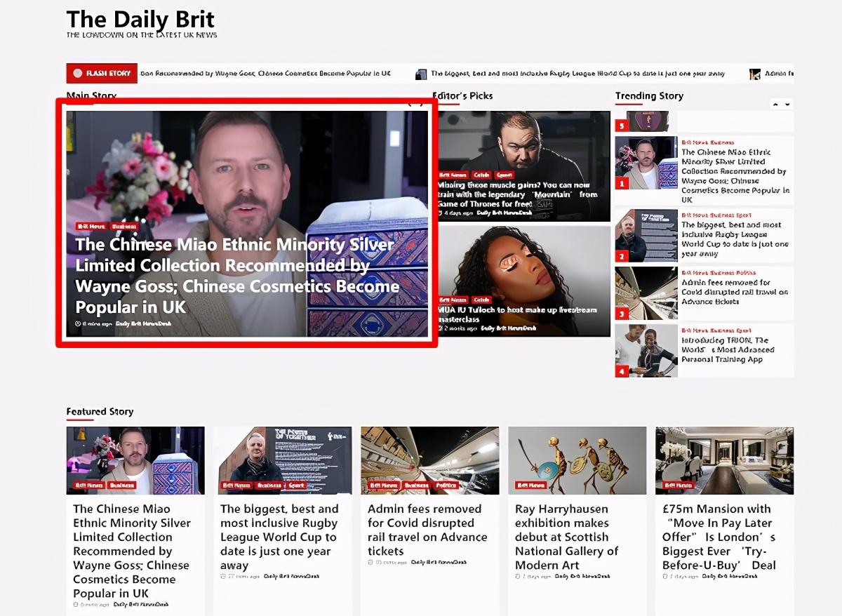Image resolution: width=842 pixels, height=616 pixels.
Task: Select the Celeb tag on the MUA Tulloch story
Action: point(481,300)
